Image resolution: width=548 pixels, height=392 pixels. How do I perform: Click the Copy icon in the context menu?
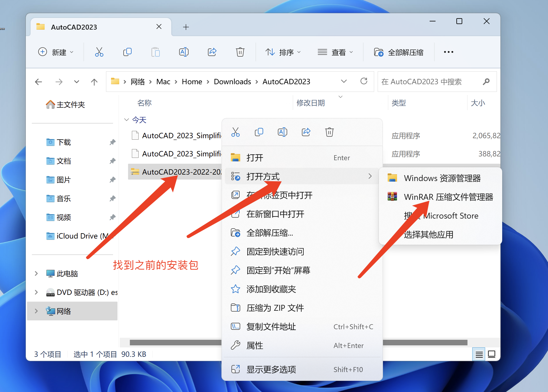259,132
